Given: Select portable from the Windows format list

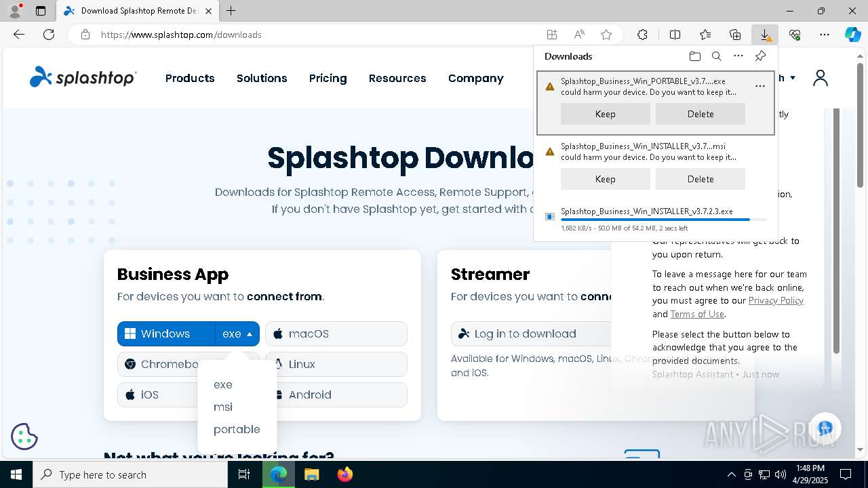Looking at the screenshot, I should click(x=237, y=429).
